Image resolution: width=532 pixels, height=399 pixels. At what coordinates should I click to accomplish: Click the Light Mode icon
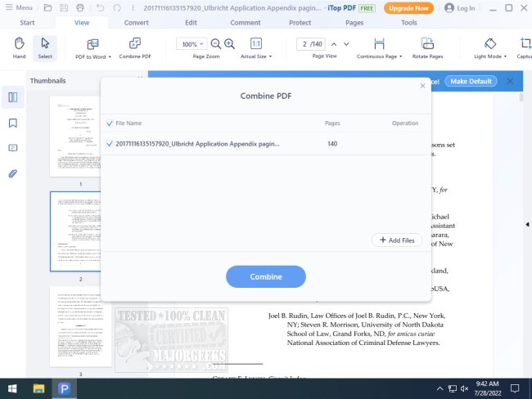coord(490,43)
